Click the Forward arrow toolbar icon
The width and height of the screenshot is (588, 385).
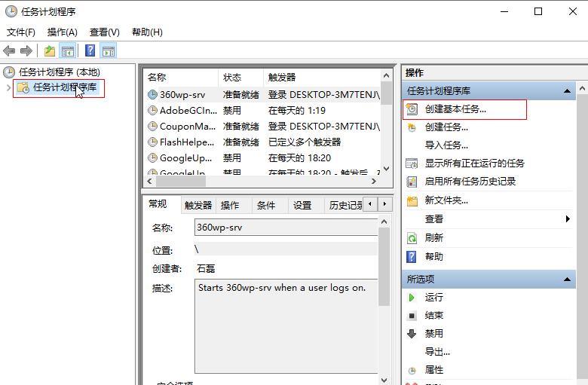pos(26,50)
